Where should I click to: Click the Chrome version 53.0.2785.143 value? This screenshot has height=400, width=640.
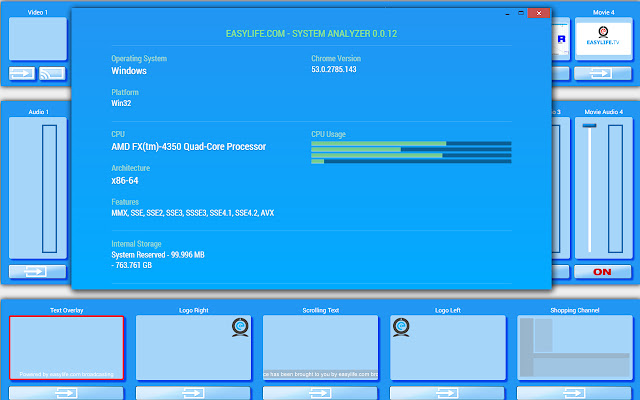pos(334,69)
